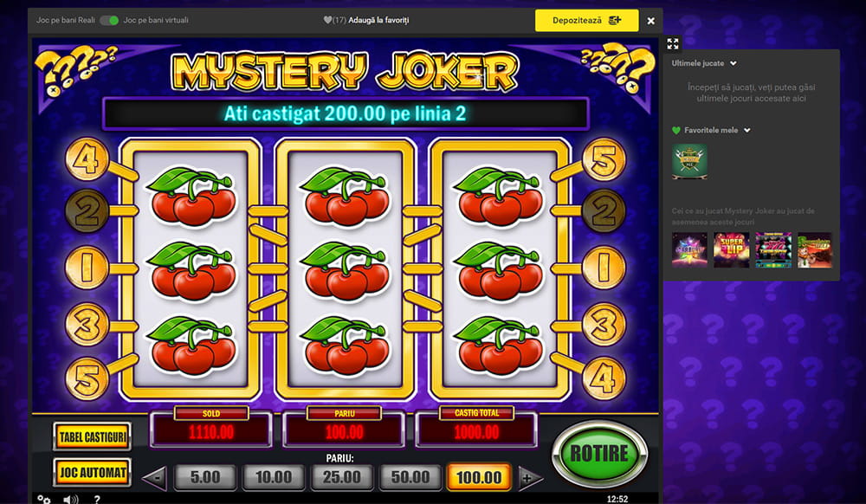The width and height of the screenshot is (866, 504).
Task: Mute sound with speaker icon
Action: (x=71, y=500)
